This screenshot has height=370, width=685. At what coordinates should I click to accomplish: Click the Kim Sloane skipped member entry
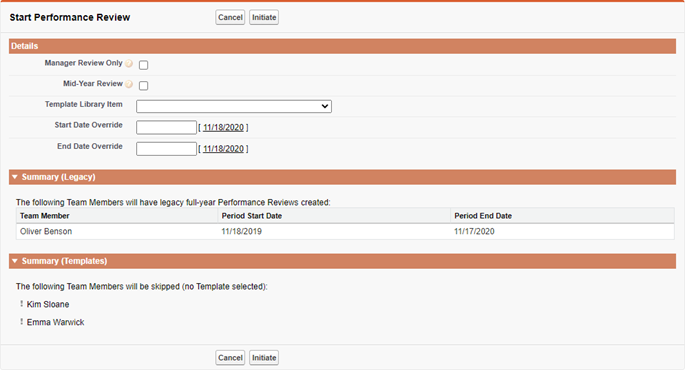pos(48,304)
